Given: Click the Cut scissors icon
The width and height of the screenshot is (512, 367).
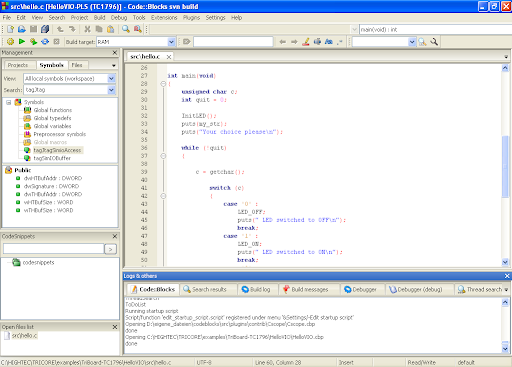Looking at the screenshot, I should coord(87,29).
